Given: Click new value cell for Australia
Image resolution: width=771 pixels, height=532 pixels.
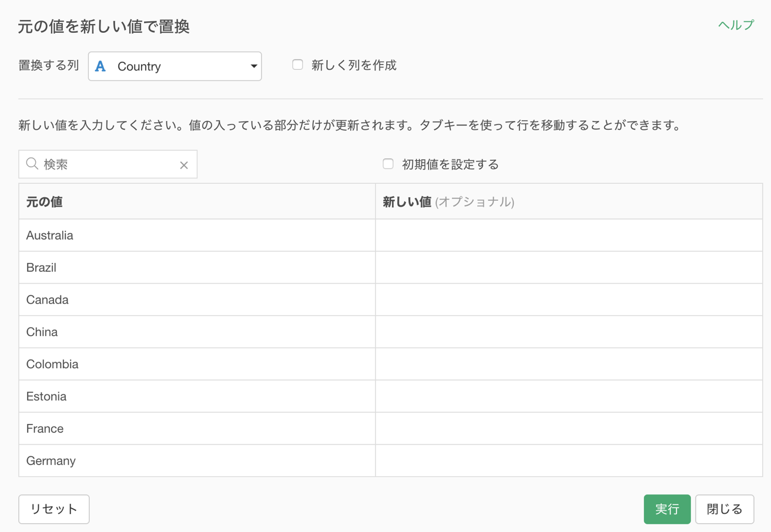Looking at the screenshot, I should click(x=569, y=235).
